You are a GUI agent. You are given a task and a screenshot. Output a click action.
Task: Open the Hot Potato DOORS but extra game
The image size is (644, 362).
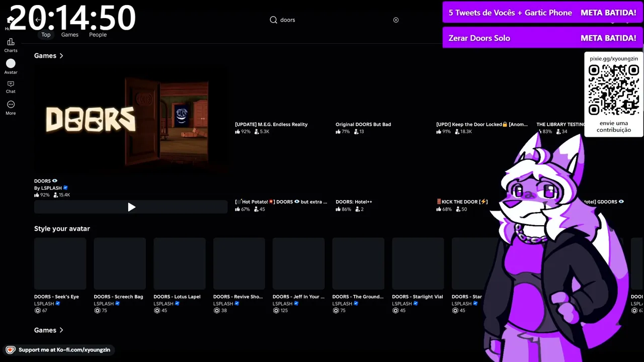tap(281, 202)
